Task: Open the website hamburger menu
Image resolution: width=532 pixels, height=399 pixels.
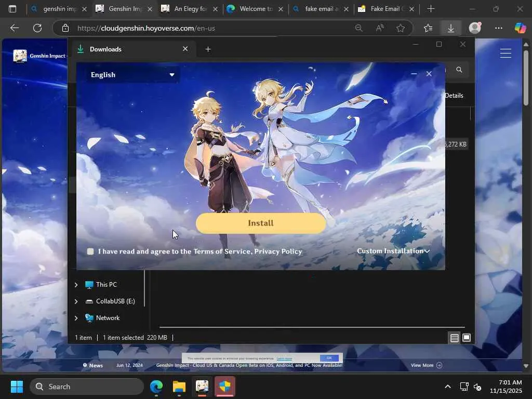Action: click(506, 53)
